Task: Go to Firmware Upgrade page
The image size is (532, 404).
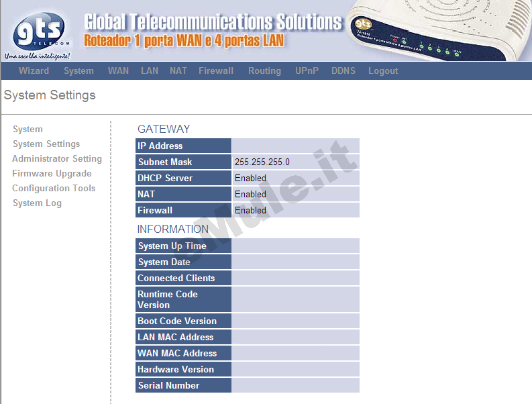Action: click(52, 174)
